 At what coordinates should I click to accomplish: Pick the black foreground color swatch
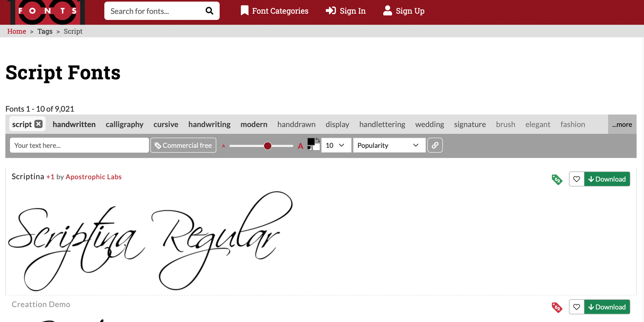click(x=311, y=142)
